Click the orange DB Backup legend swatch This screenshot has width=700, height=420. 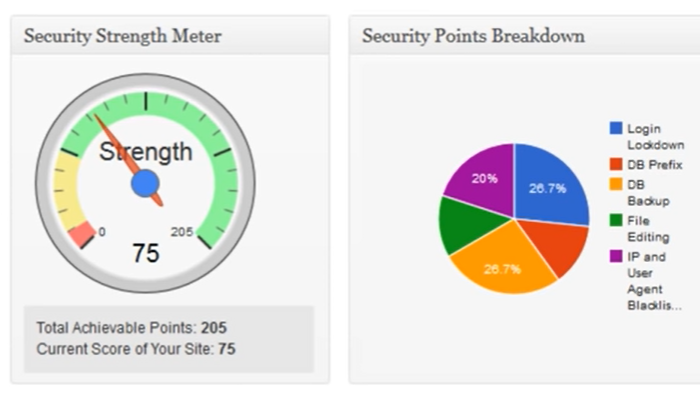point(616,184)
